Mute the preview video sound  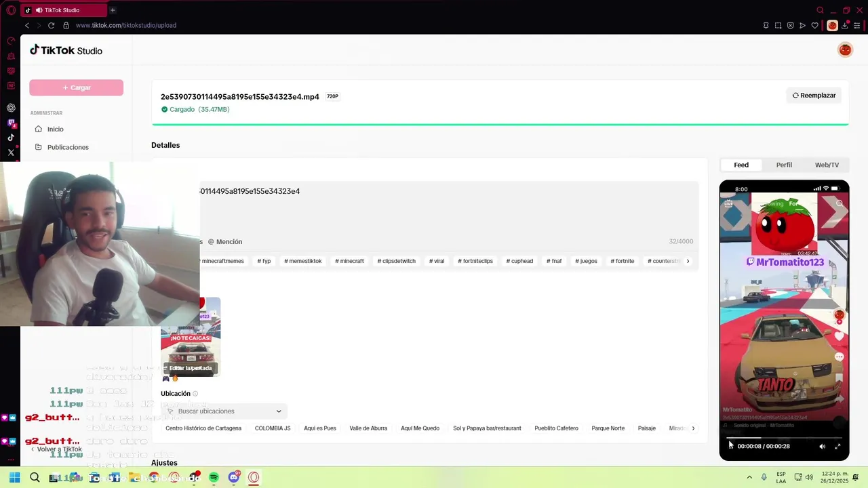click(822, 446)
